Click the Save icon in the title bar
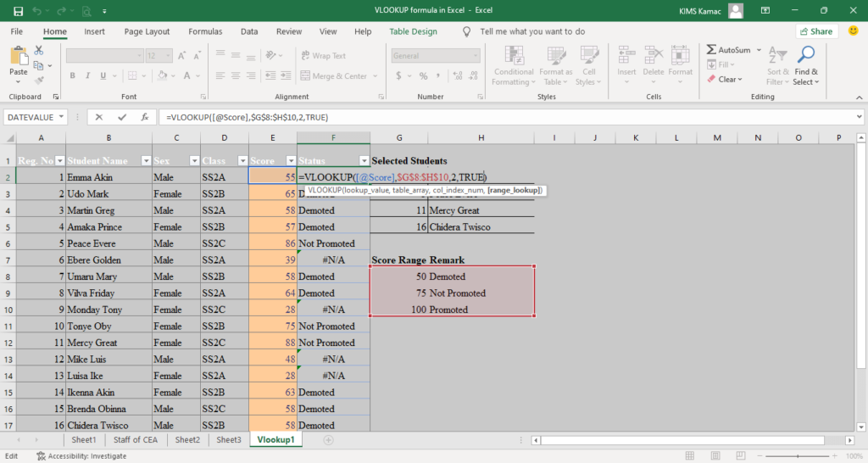 point(18,10)
